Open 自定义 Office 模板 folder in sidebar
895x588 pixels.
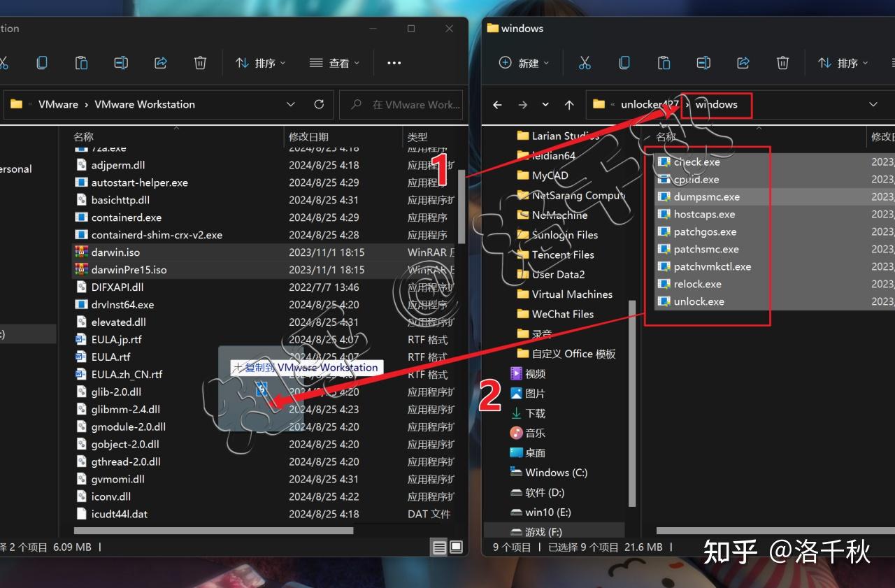(x=566, y=354)
